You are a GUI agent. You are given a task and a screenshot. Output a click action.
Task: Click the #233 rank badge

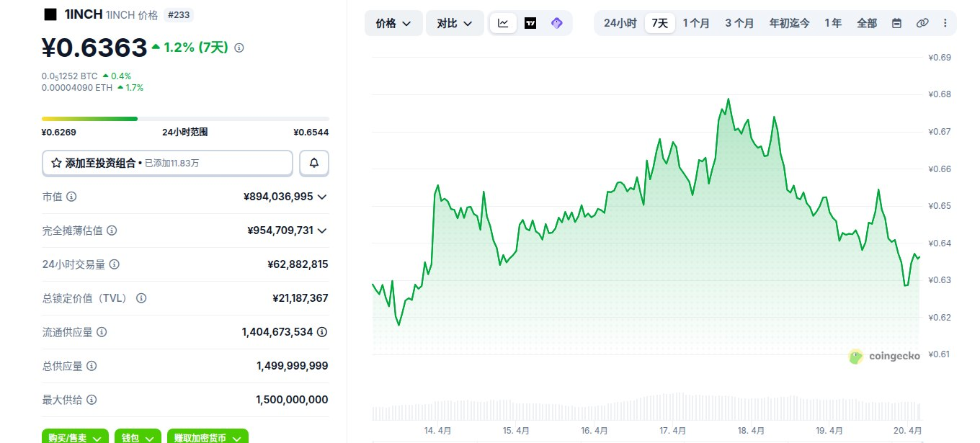[x=179, y=14]
